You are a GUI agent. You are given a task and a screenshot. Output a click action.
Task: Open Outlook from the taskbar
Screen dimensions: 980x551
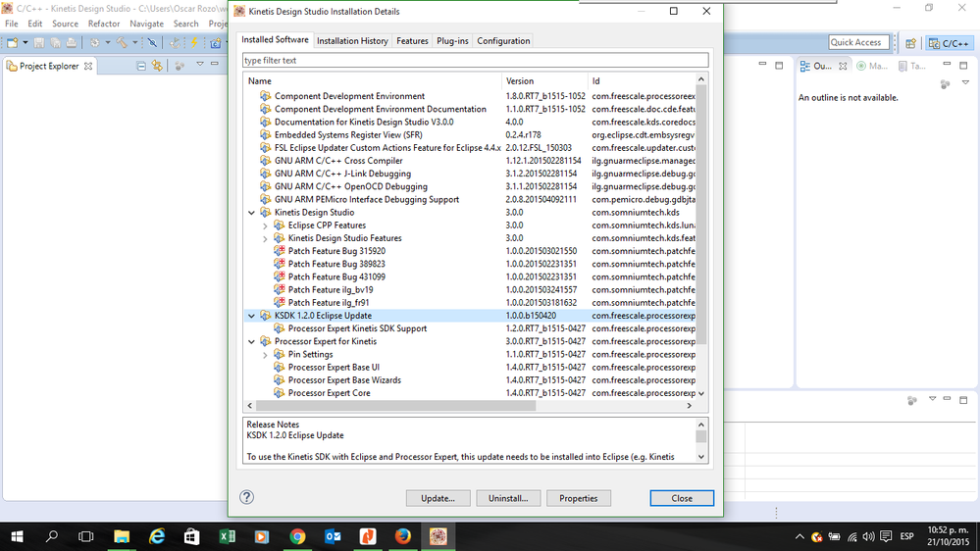pos(333,536)
